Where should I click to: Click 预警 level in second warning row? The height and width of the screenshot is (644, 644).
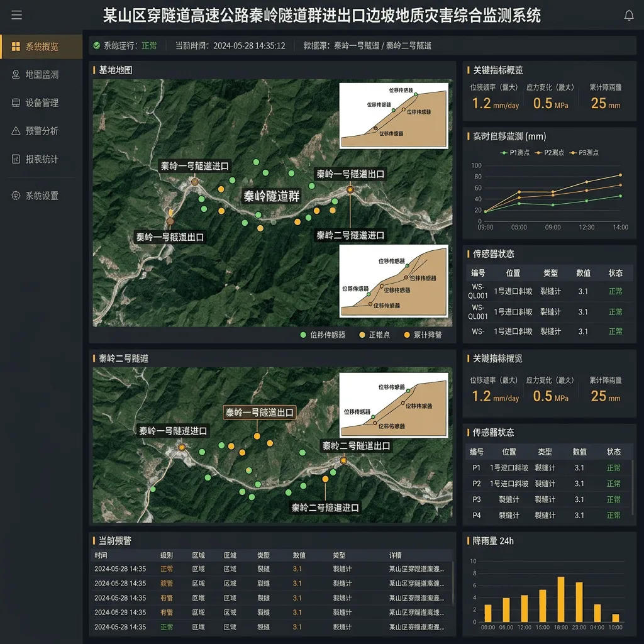pyautogui.click(x=166, y=584)
